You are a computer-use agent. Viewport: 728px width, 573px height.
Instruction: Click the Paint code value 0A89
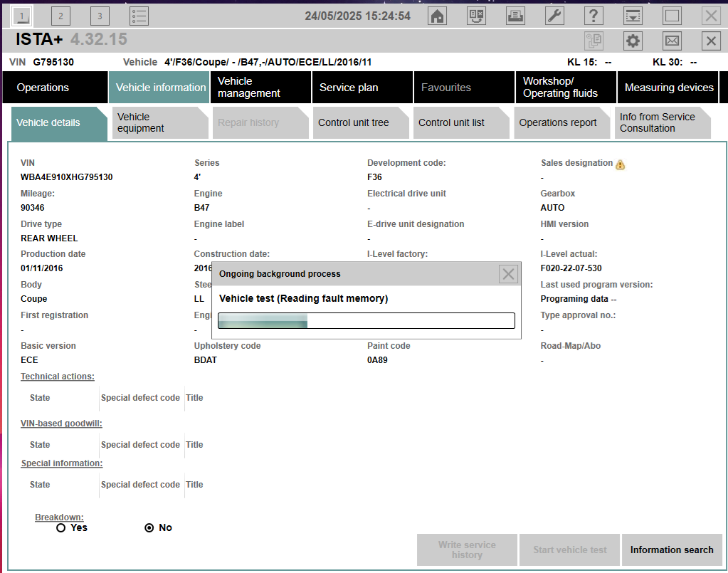point(377,360)
